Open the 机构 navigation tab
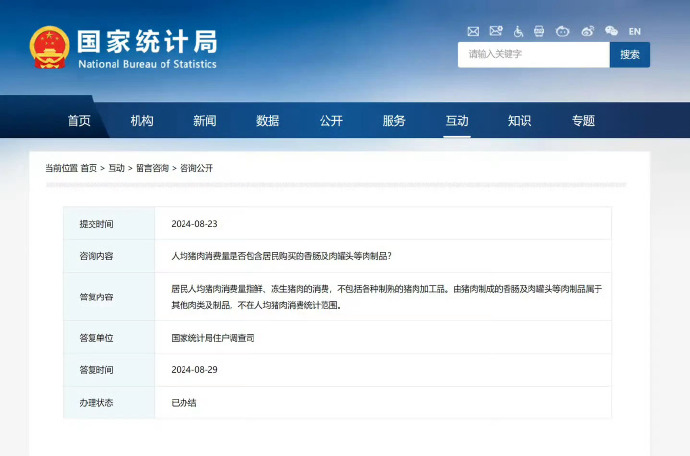Viewport: 690px width, 456px height. click(142, 121)
